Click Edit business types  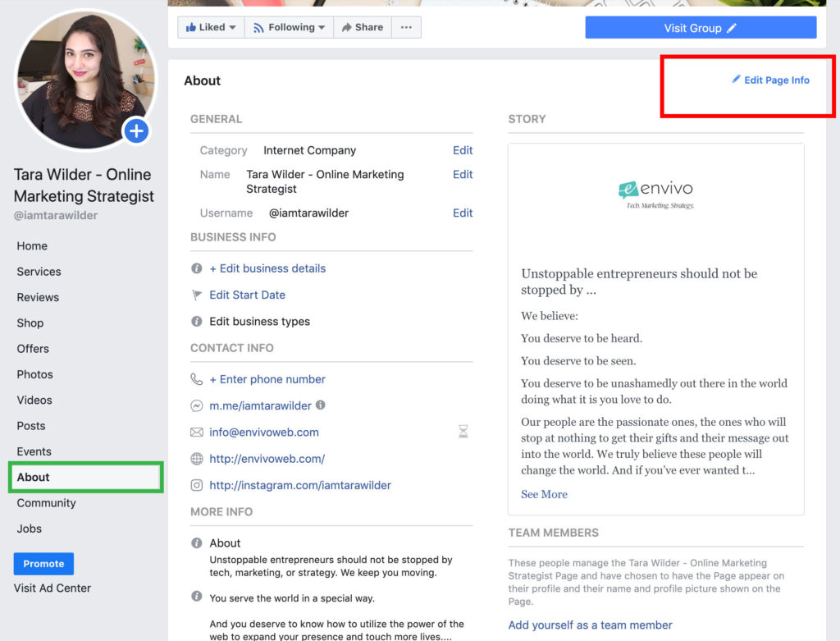coord(259,322)
